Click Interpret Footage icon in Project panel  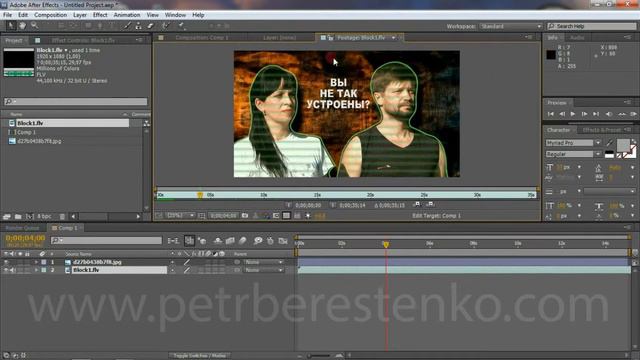pyautogui.click(x=7, y=216)
